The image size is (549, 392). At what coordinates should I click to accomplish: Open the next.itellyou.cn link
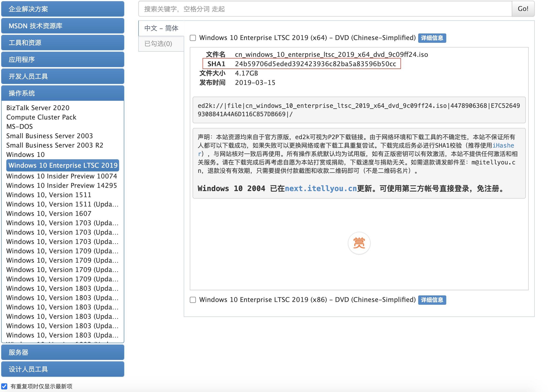click(321, 189)
